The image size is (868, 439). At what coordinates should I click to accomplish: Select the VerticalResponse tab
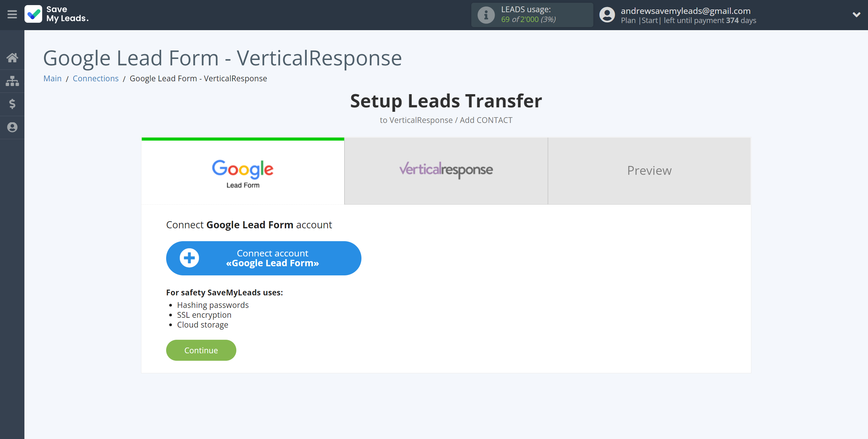pyautogui.click(x=446, y=171)
